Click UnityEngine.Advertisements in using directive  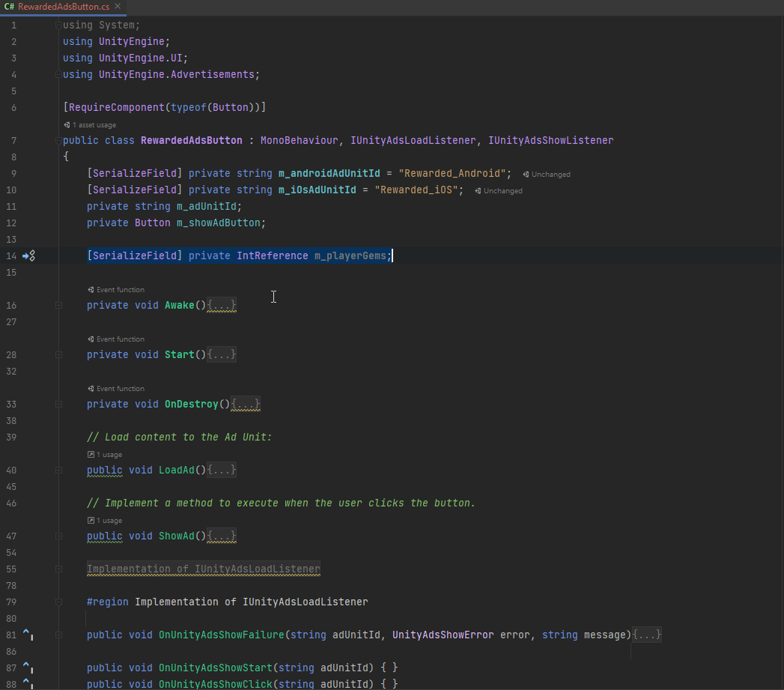click(x=177, y=74)
